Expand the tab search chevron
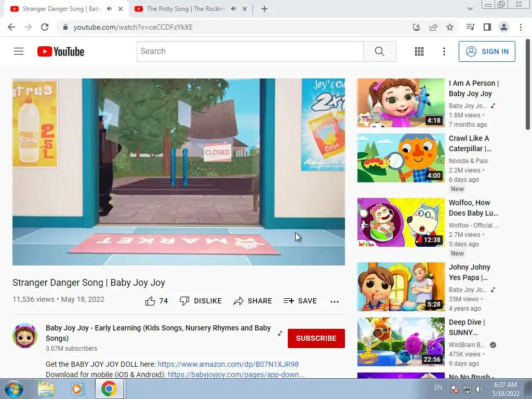 point(470,9)
